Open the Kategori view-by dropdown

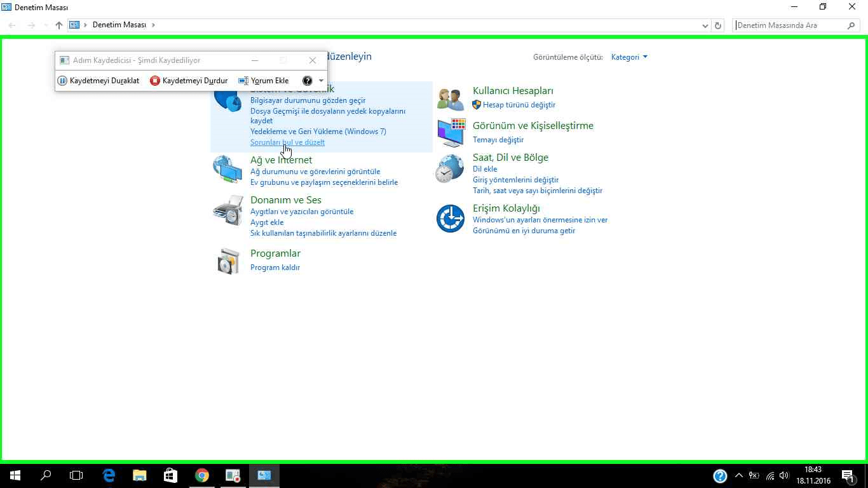click(629, 57)
